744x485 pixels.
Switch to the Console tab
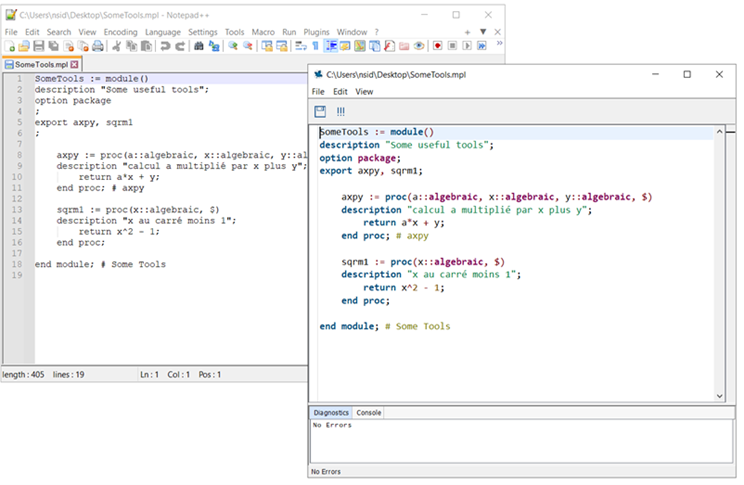click(369, 412)
